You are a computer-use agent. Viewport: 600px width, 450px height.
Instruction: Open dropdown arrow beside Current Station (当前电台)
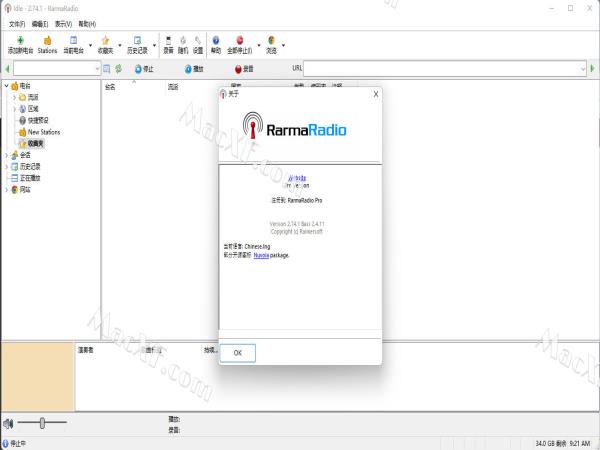(90, 45)
